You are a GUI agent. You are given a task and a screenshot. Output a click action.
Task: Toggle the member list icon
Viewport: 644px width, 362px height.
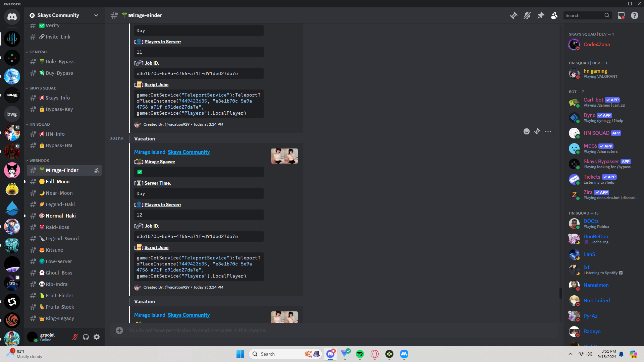(x=554, y=15)
